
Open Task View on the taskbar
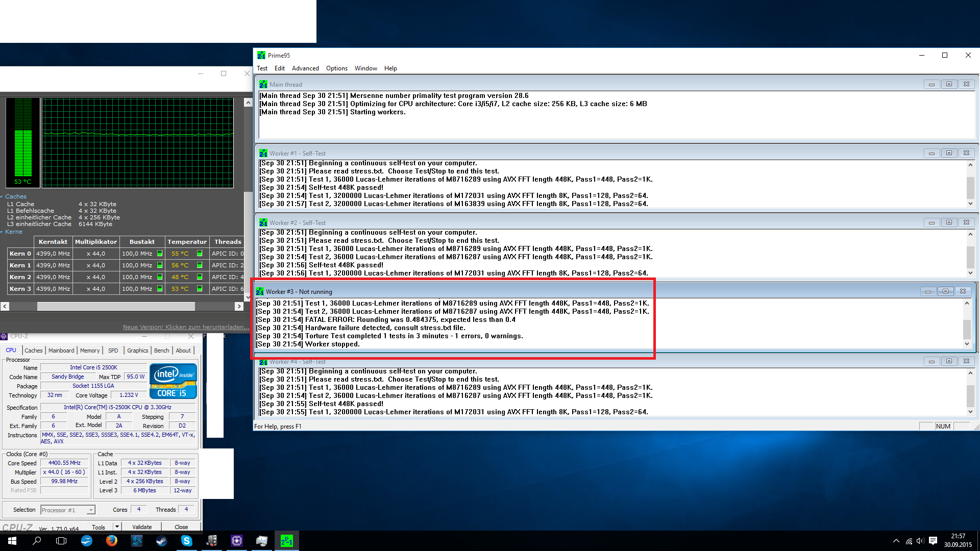[x=61, y=541]
